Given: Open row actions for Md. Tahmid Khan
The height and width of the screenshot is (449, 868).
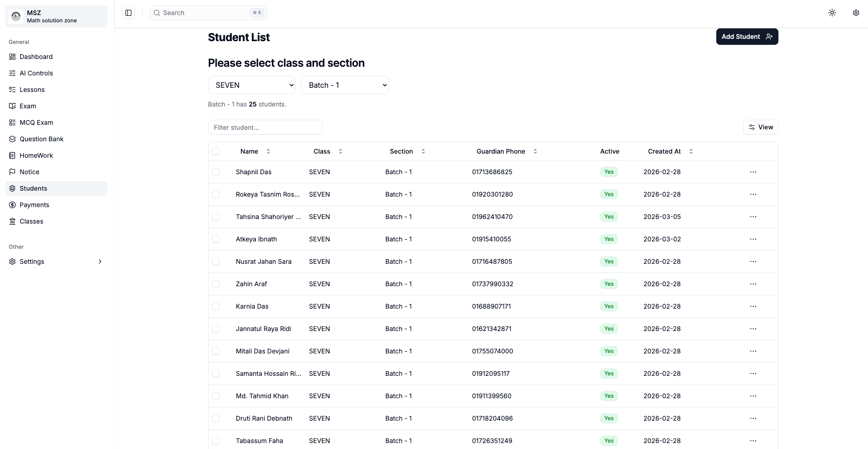Looking at the screenshot, I should click(x=753, y=396).
